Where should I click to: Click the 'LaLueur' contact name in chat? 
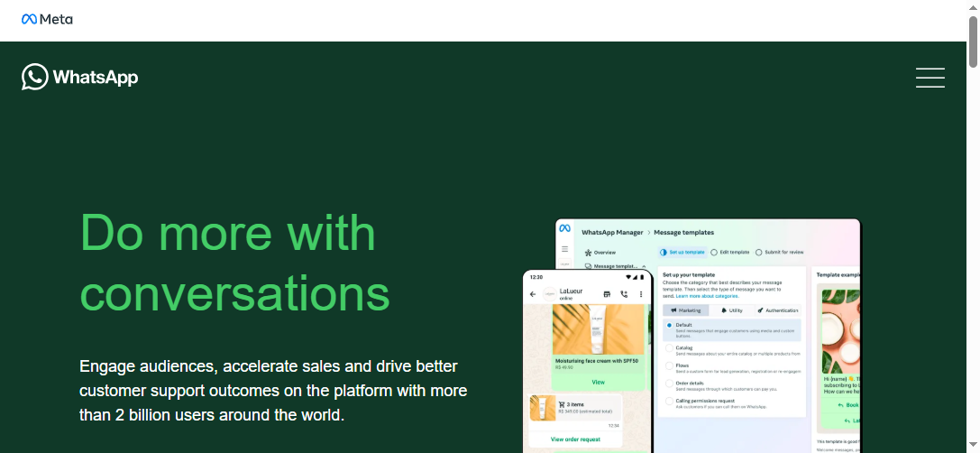click(572, 291)
